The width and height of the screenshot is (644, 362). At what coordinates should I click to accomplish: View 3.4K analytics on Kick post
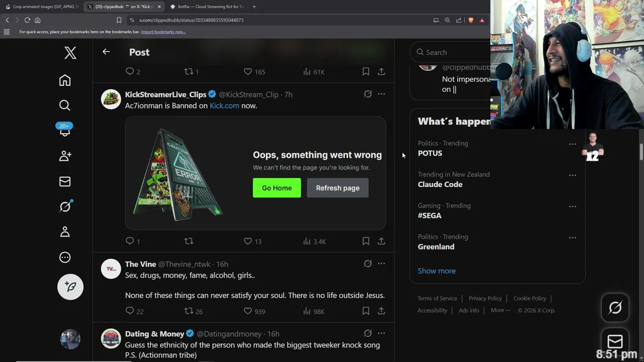point(314,241)
